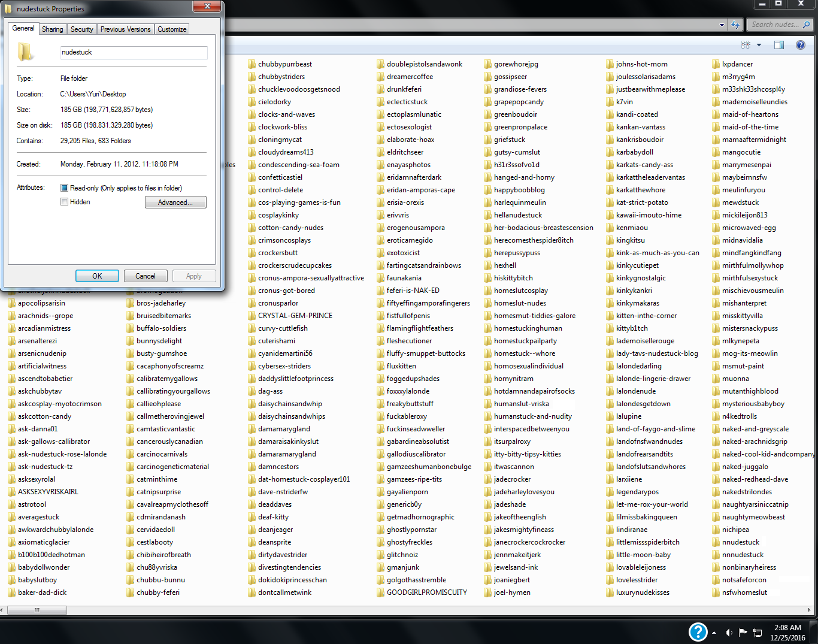
Task: Click the folder name averagestuck
Action: pos(38,517)
